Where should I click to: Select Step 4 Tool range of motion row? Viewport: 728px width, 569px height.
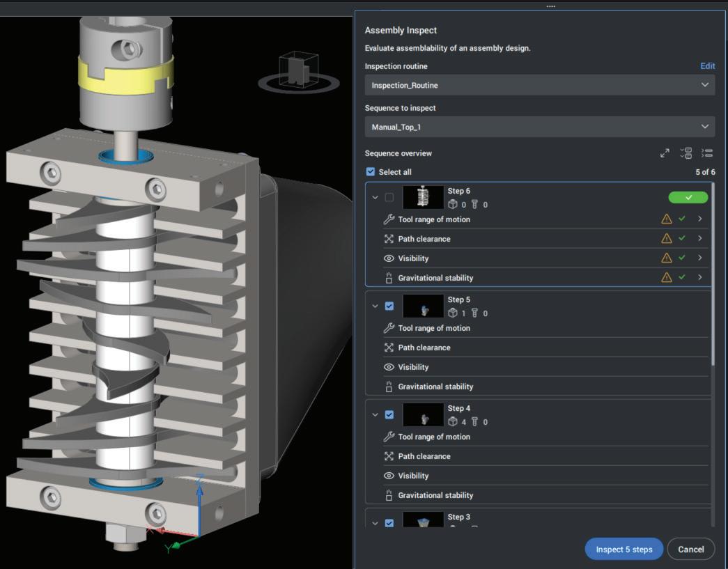(x=545, y=437)
